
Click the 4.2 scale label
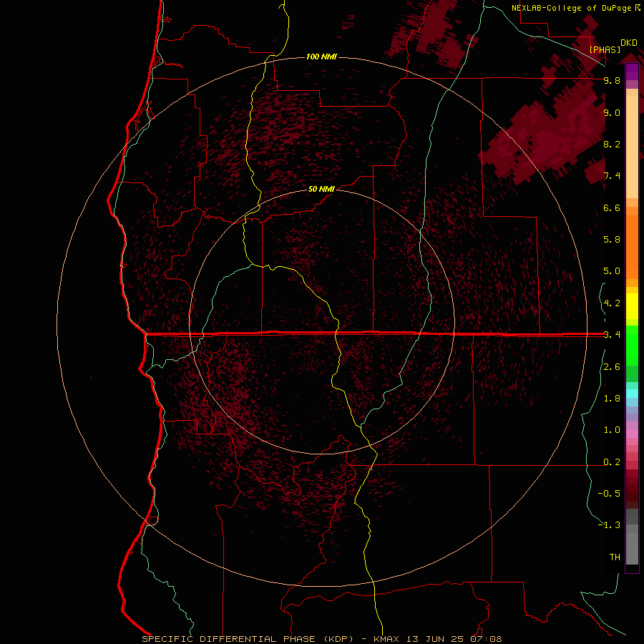[x=612, y=303]
